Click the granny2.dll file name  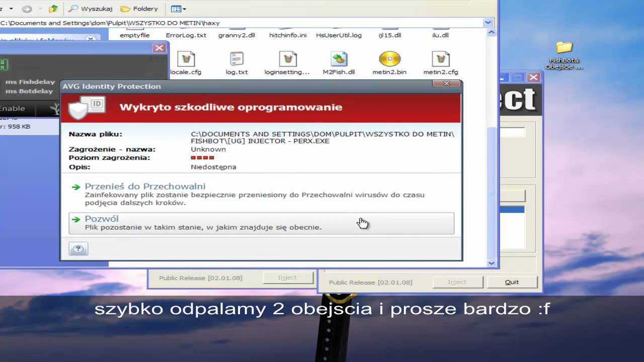click(x=236, y=35)
